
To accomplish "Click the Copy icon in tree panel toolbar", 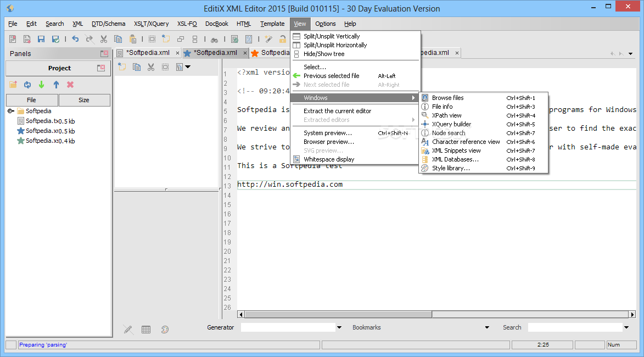I will click(x=137, y=67).
